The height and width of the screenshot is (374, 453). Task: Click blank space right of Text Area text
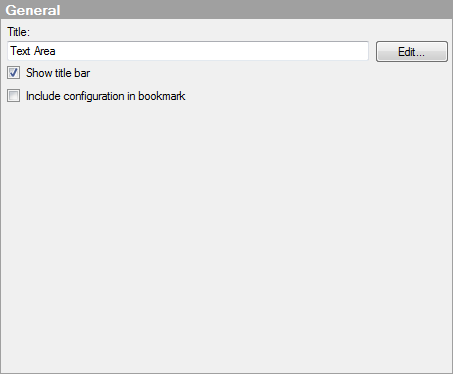pos(212,51)
